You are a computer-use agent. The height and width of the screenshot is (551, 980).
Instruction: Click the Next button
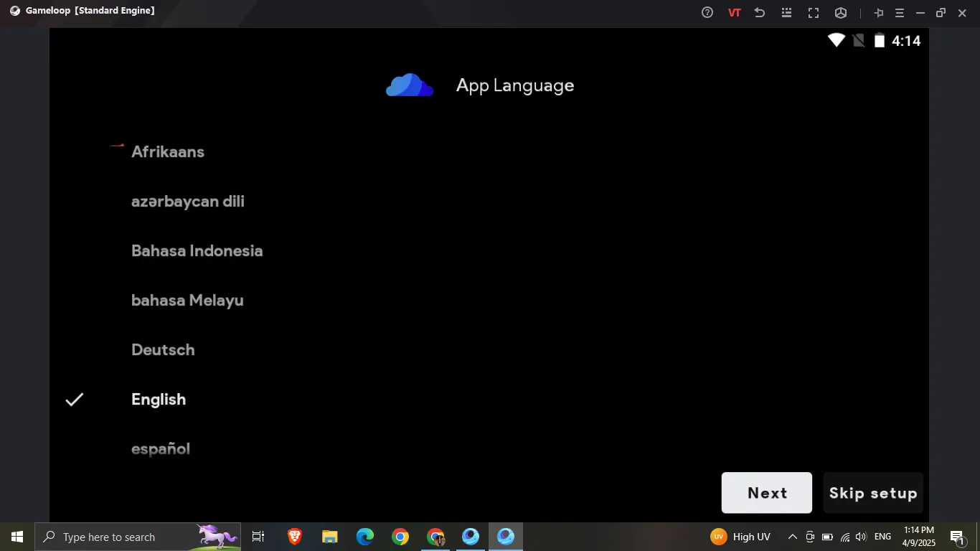pyautogui.click(x=766, y=493)
